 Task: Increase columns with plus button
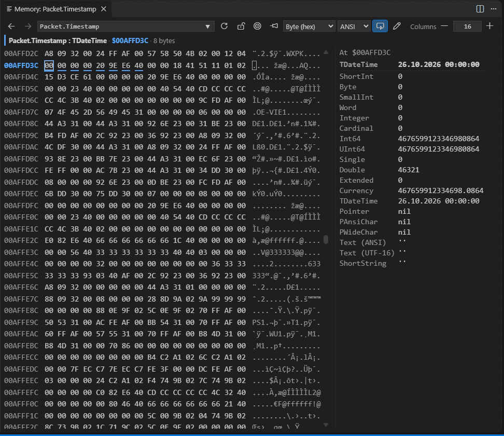[x=489, y=26]
